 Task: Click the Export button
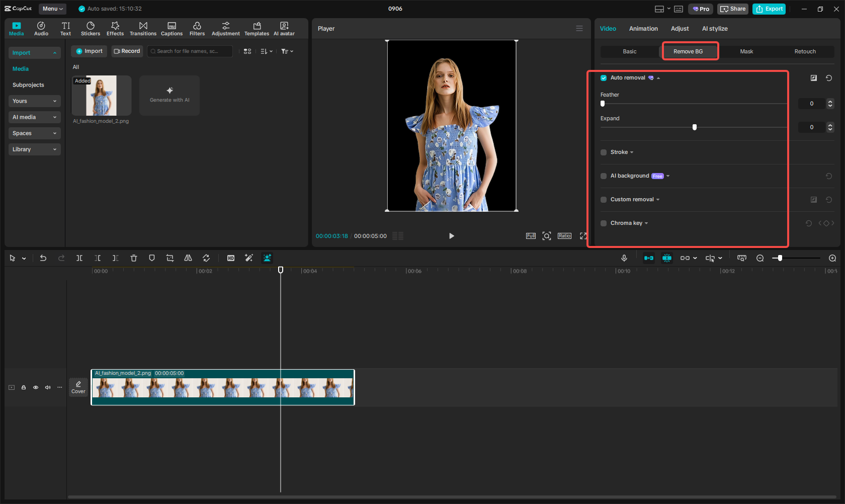pos(769,9)
